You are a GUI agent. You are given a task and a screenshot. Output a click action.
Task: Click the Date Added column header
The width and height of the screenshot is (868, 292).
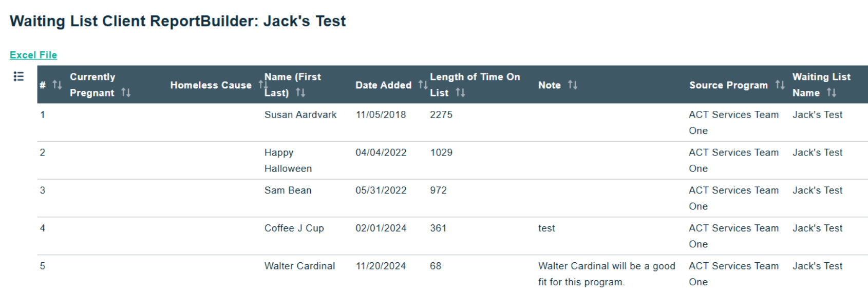pos(383,85)
